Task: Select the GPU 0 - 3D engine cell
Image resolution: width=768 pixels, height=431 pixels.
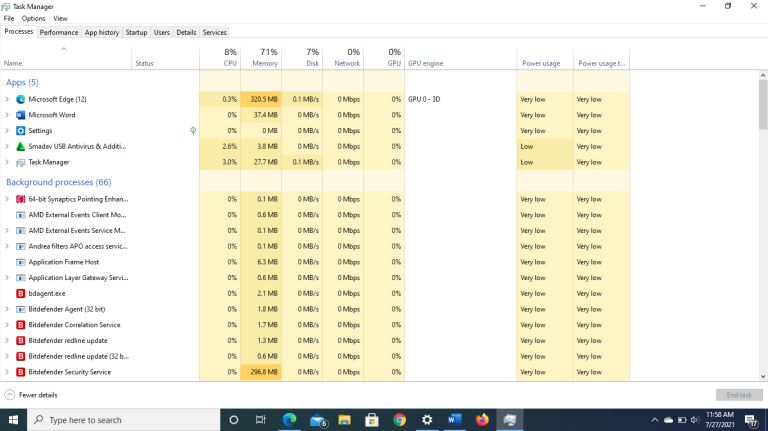Action: click(460, 99)
